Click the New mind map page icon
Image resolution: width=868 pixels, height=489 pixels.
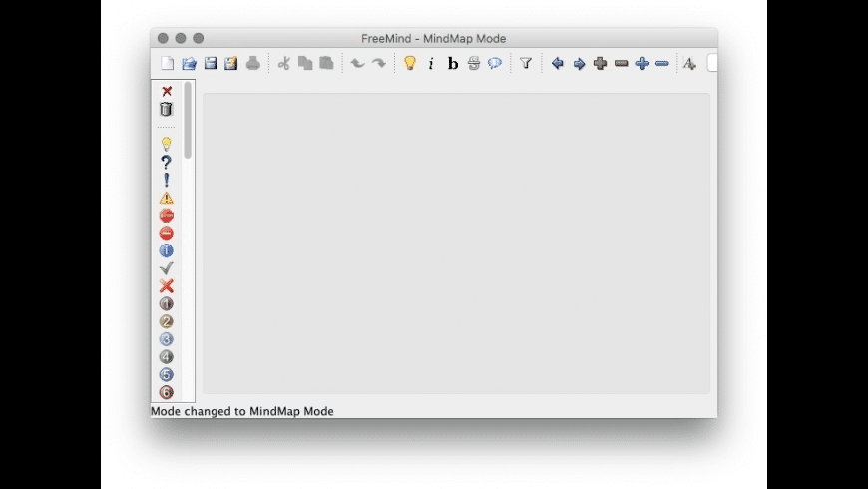tap(168, 63)
